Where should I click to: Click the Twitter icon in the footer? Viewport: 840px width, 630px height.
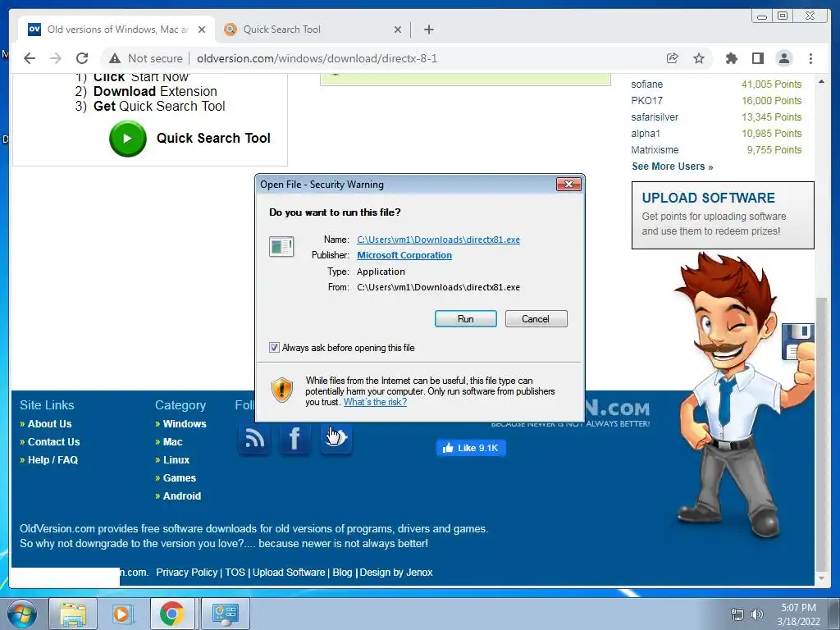point(336,440)
